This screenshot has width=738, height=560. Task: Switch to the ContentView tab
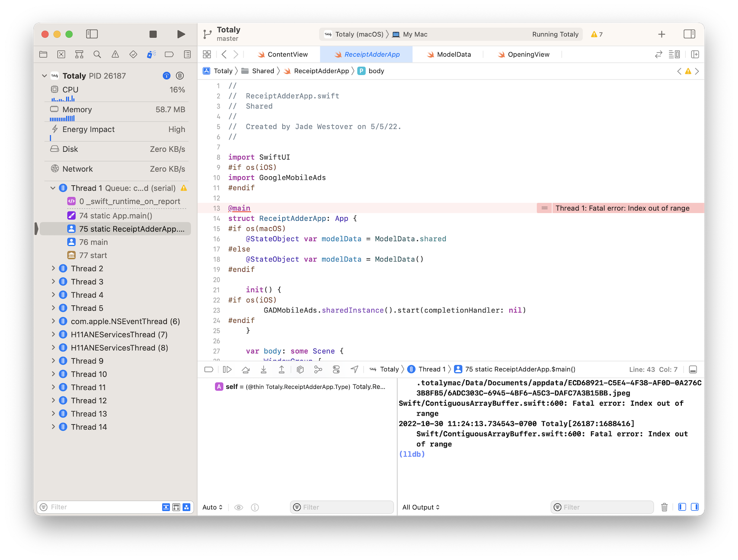[283, 54]
